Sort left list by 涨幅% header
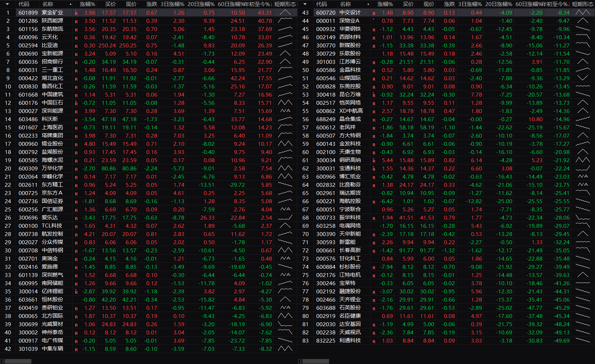 [x=87, y=4]
